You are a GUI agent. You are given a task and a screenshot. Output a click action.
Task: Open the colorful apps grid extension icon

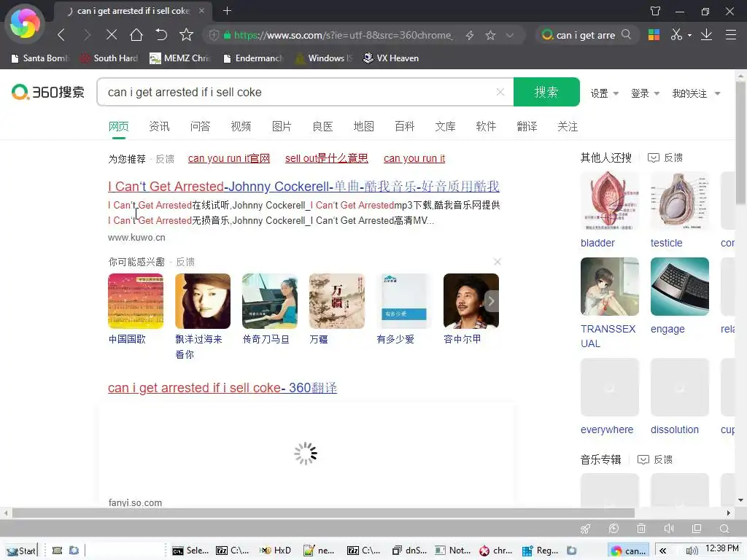654,35
